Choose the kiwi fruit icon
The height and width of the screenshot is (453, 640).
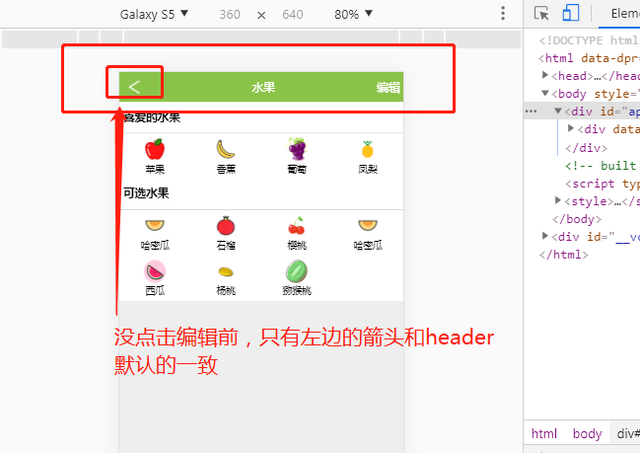point(297,271)
